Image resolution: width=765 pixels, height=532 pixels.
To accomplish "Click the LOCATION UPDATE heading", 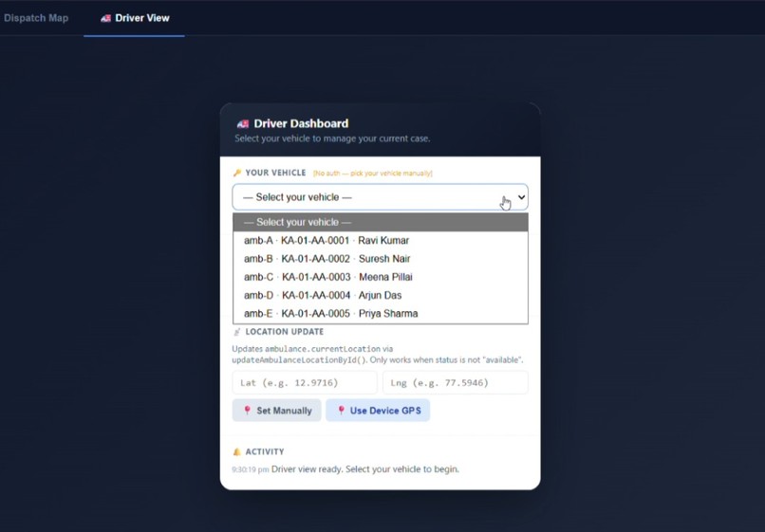I will [x=285, y=332].
